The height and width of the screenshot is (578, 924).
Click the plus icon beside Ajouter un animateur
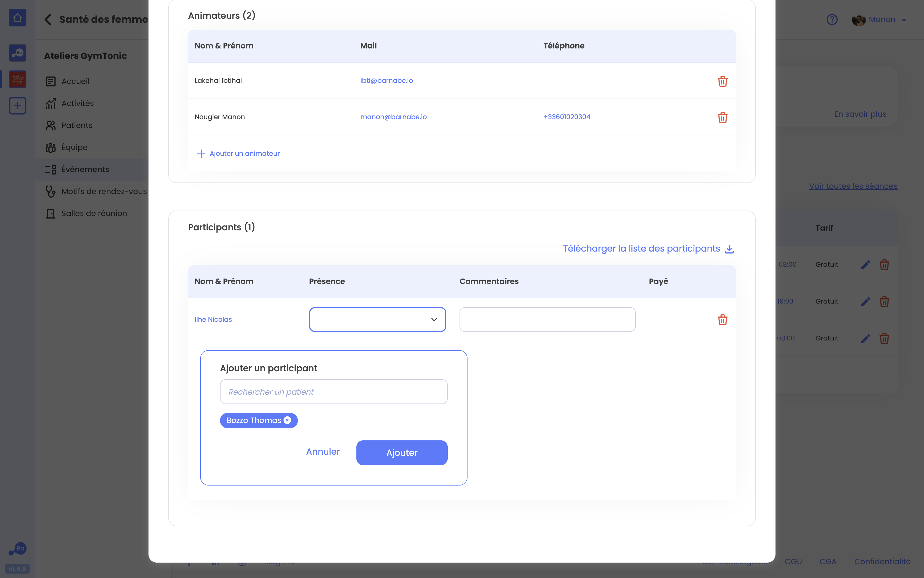pos(201,154)
